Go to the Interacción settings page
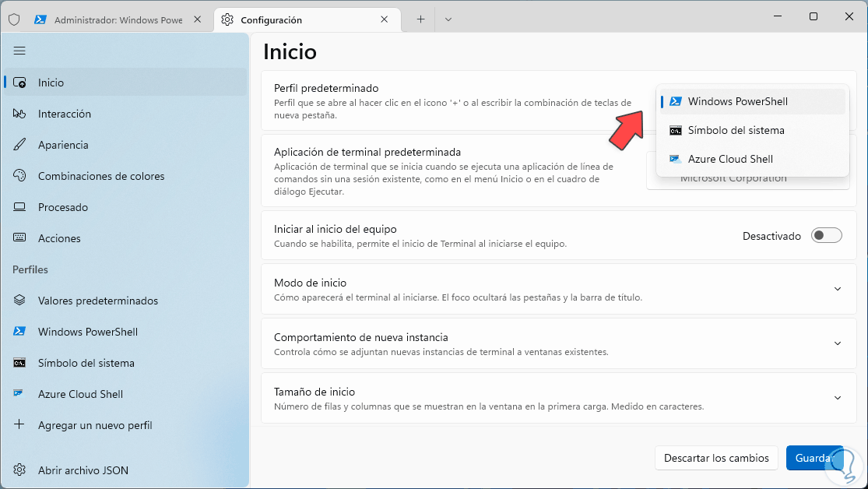868x489 pixels. tap(125, 114)
